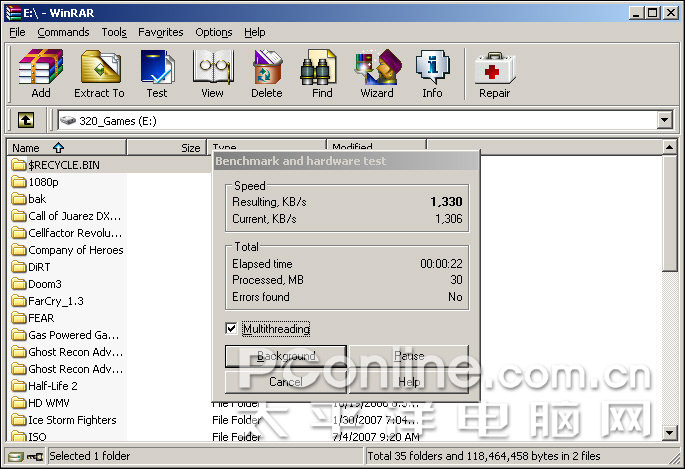
Task: Open the Help menu
Action: click(255, 32)
